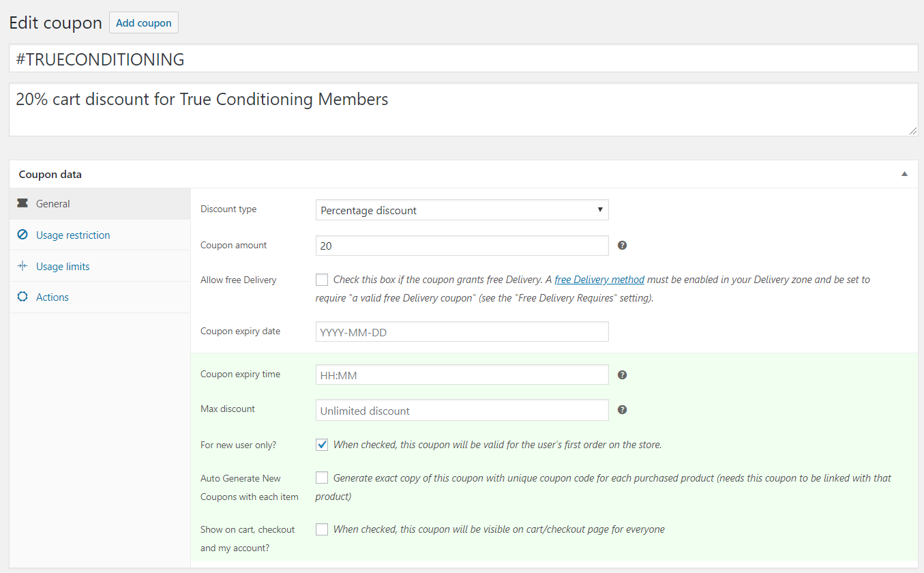Check Show on cart, checkout checkbox
This screenshot has height=573, width=924.
[x=322, y=529]
